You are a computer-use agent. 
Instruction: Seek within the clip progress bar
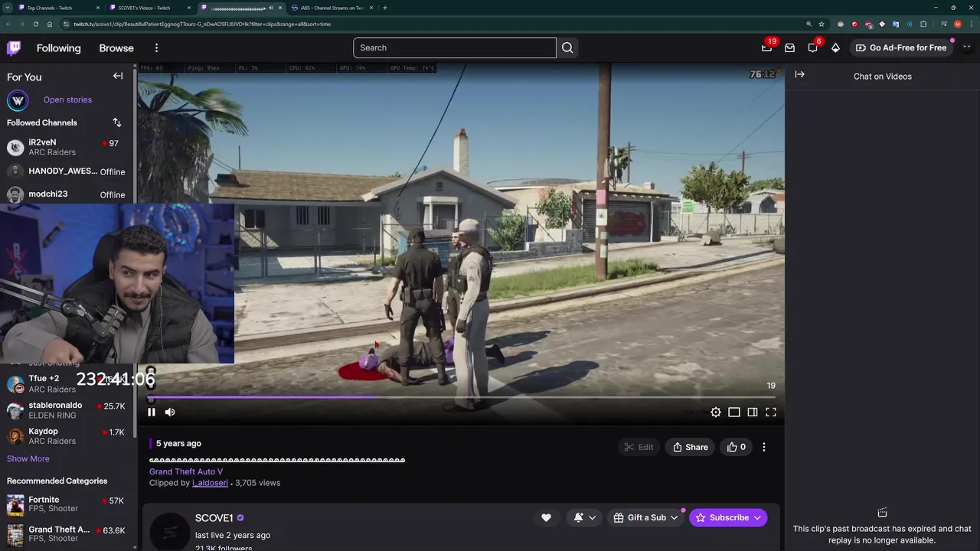462,397
